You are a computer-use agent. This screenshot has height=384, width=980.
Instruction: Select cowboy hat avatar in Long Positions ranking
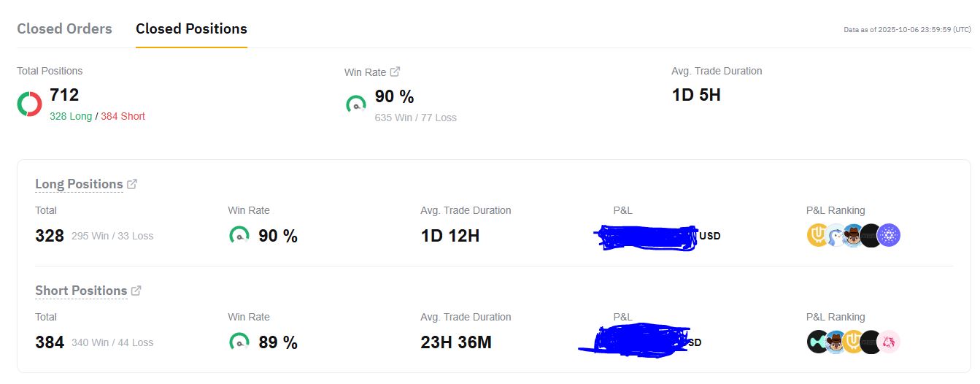click(852, 235)
